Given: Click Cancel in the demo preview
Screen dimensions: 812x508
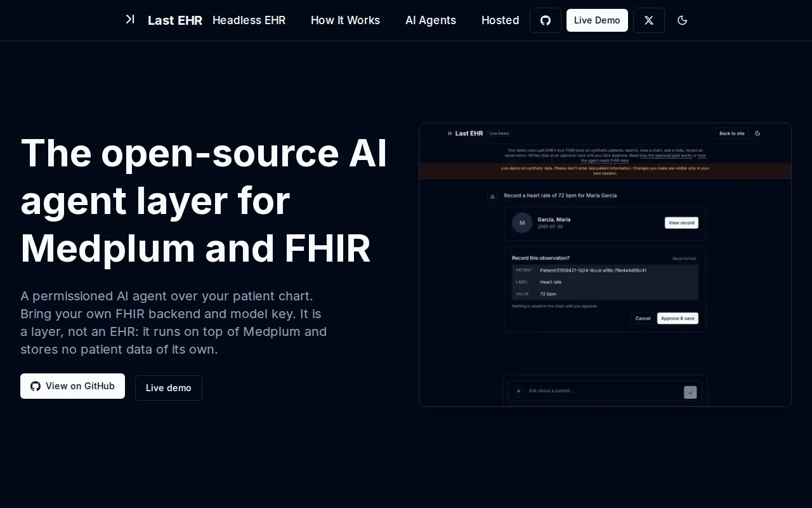Looking at the screenshot, I should [x=643, y=318].
